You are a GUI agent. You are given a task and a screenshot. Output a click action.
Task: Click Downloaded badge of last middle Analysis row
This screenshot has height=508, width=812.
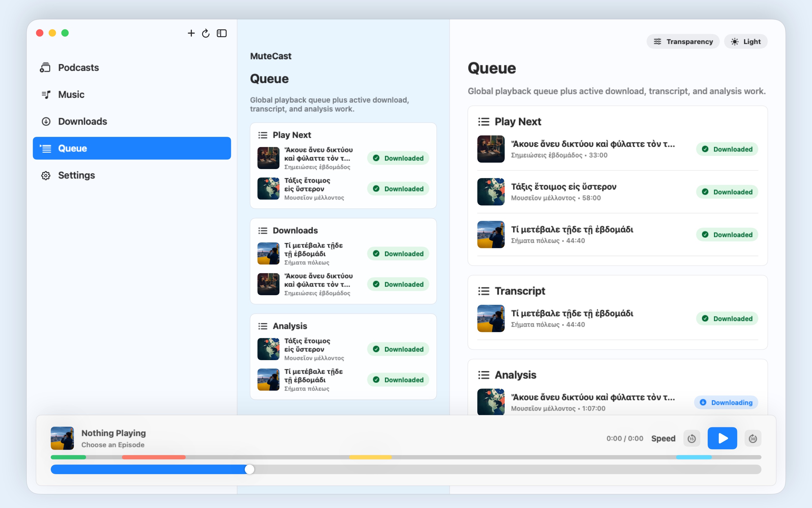398,379
